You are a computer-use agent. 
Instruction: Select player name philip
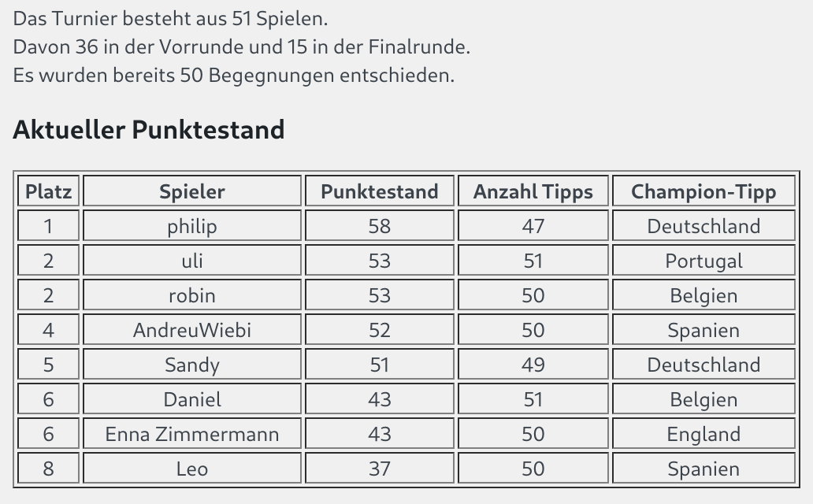pos(192,226)
